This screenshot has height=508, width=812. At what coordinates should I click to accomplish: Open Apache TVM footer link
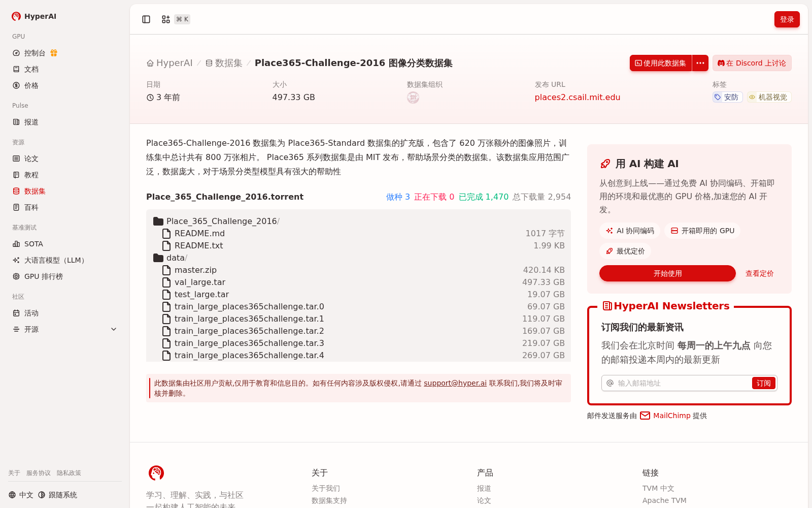click(664, 500)
